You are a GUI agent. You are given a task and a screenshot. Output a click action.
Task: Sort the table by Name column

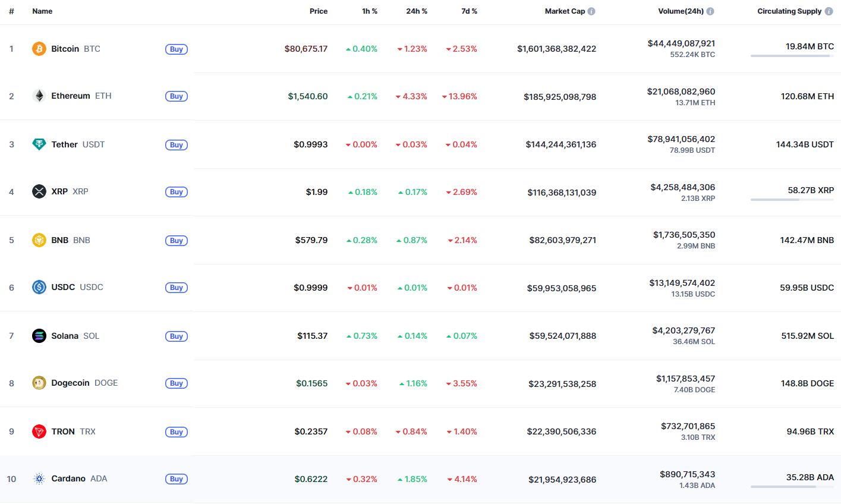(42, 11)
